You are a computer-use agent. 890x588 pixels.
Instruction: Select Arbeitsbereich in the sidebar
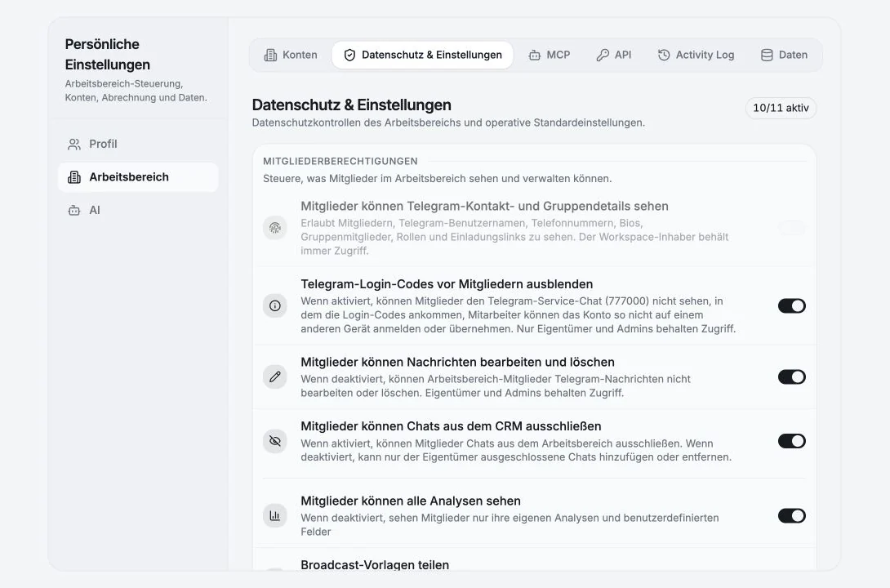click(138, 177)
